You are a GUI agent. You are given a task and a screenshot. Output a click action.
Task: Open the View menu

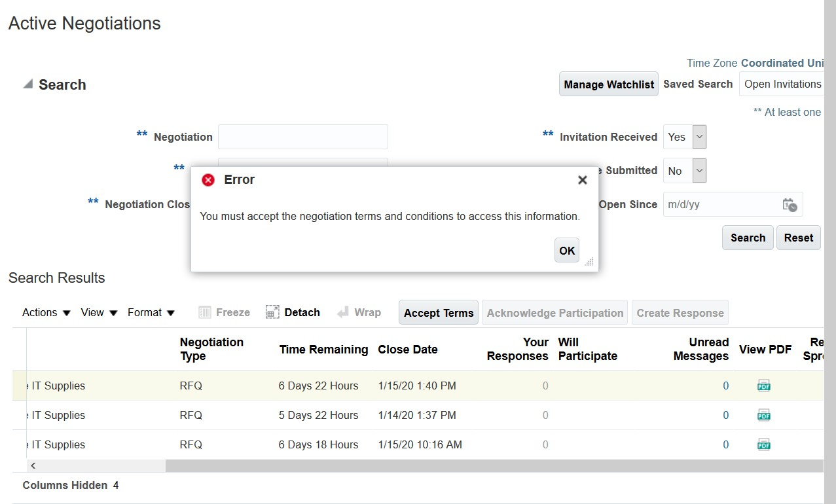(99, 313)
